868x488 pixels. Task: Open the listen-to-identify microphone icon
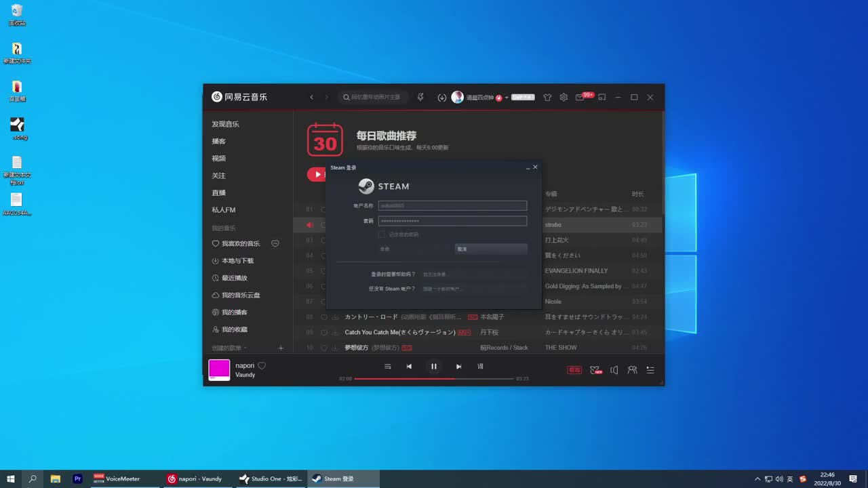pyautogui.click(x=420, y=98)
